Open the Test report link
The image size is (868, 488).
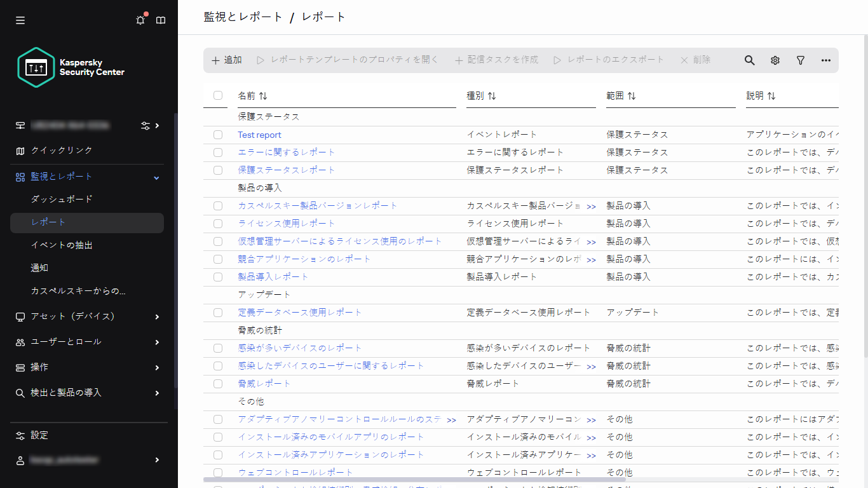259,135
